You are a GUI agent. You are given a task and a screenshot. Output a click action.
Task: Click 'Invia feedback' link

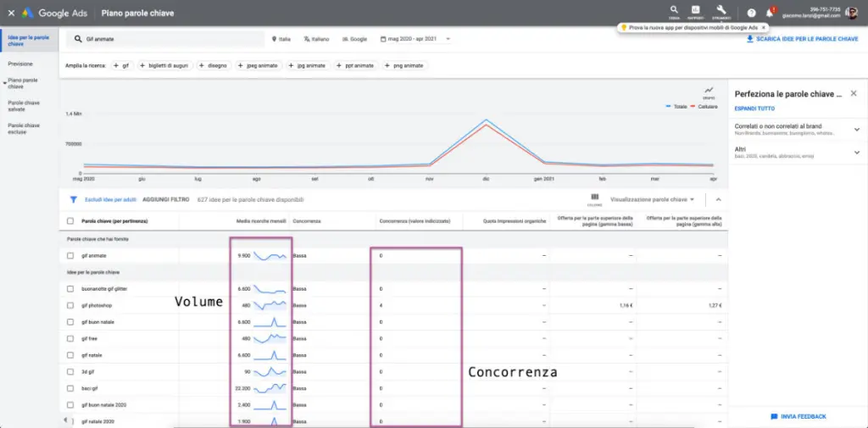(804, 416)
